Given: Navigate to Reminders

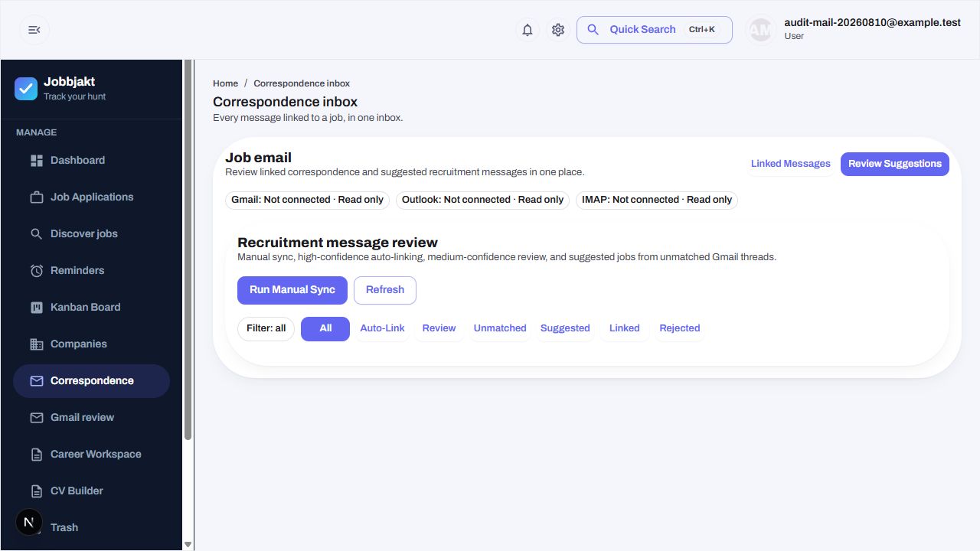Looking at the screenshot, I should [91, 271].
